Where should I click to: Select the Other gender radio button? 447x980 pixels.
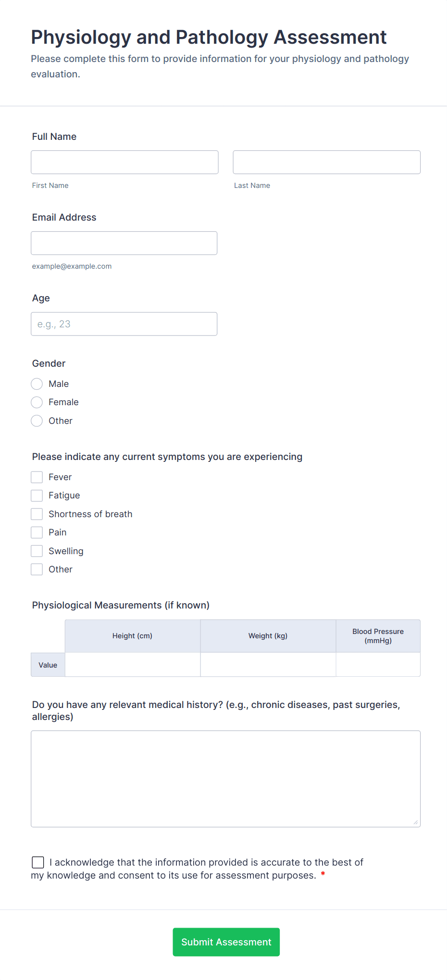37,421
